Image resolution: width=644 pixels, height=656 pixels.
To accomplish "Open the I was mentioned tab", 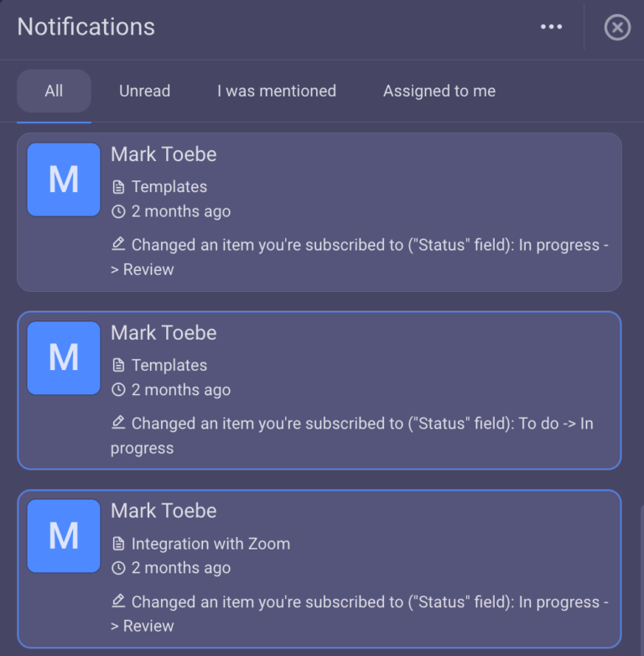I will click(x=277, y=91).
